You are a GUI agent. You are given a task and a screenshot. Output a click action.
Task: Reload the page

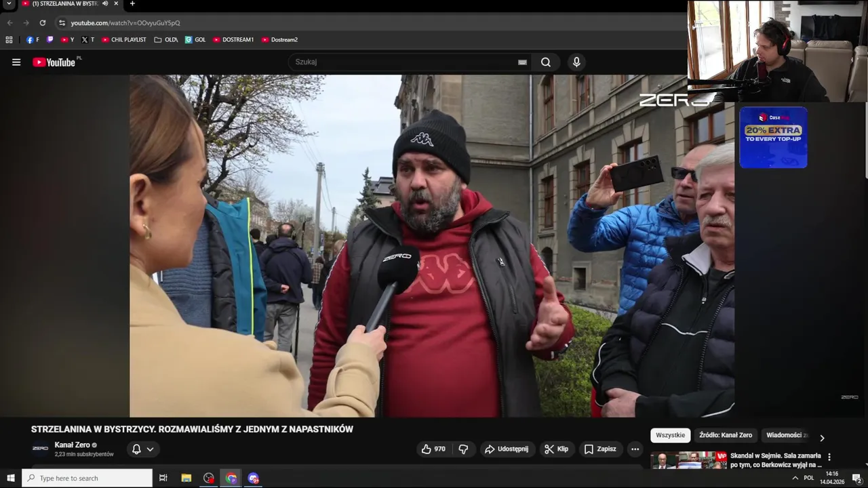tap(43, 22)
